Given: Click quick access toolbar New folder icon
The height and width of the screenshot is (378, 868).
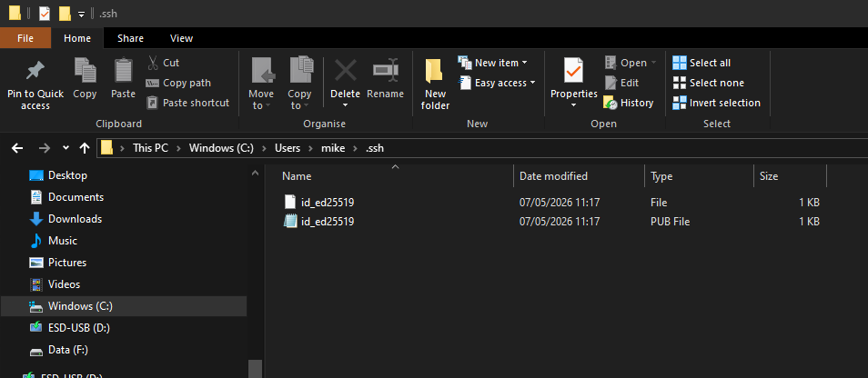Looking at the screenshot, I should pyautogui.click(x=65, y=14).
